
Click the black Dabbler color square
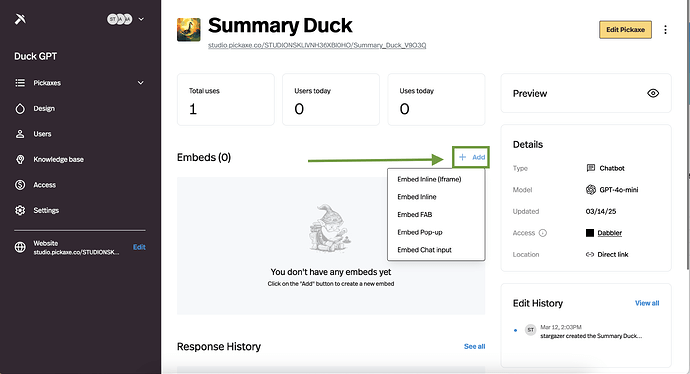point(590,233)
